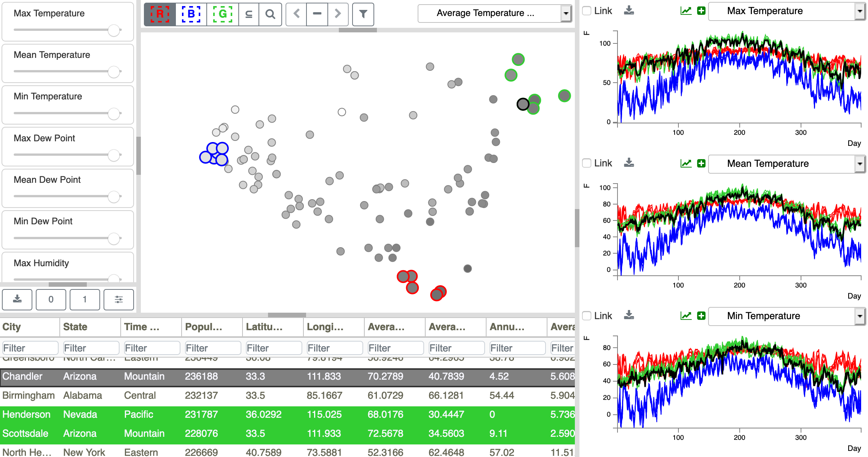The height and width of the screenshot is (457, 868).
Task: Click population value 236188
Action: click(201, 377)
